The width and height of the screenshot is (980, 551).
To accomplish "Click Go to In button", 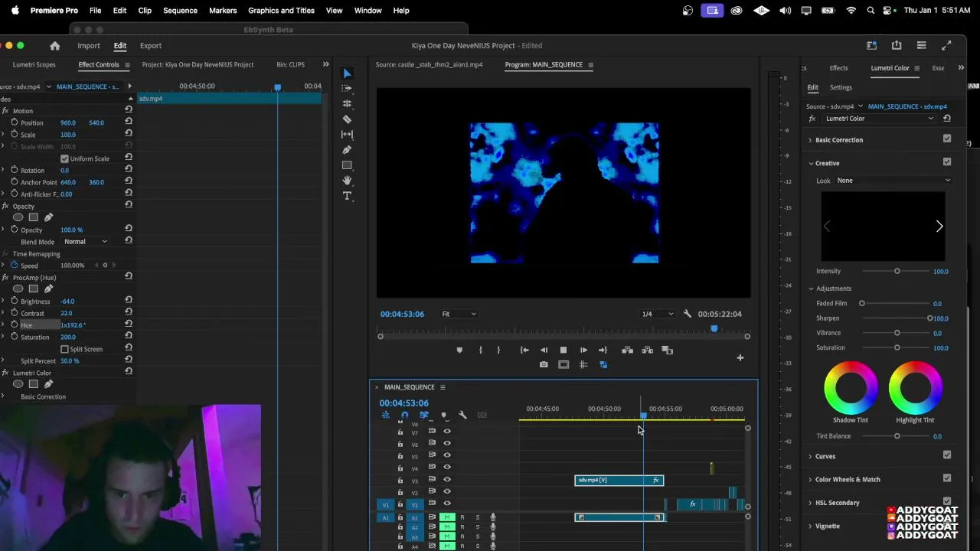I will 524,350.
